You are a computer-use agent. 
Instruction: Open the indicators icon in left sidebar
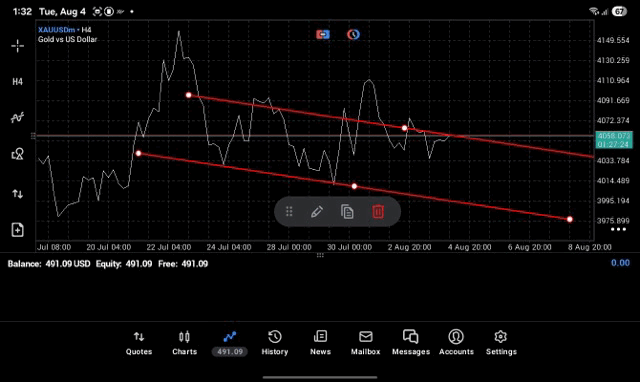18,118
